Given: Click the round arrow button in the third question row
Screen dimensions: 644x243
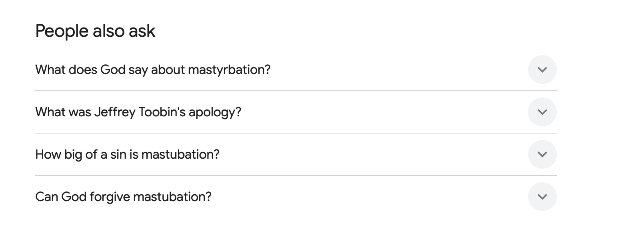Looking at the screenshot, I should point(542,154).
